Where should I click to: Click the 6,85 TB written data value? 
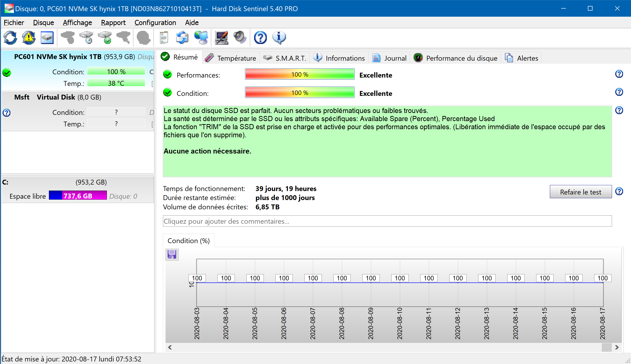[268, 207]
